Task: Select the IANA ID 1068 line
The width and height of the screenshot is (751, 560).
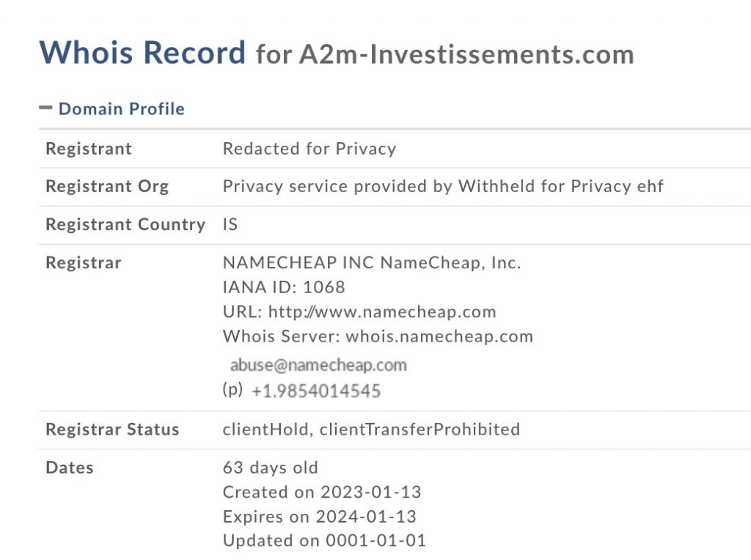Action: tap(284, 287)
